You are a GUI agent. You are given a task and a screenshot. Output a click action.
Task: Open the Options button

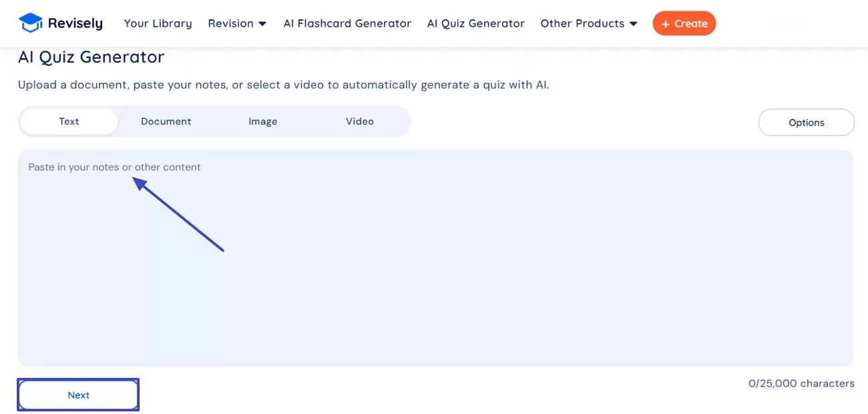pyautogui.click(x=806, y=122)
